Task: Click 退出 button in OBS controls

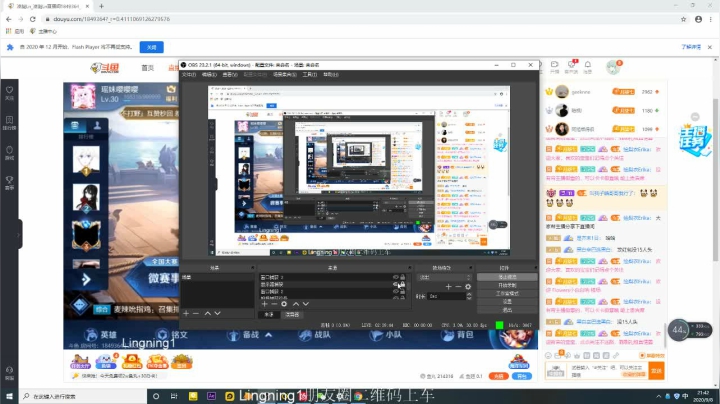Action: (x=507, y=310)
